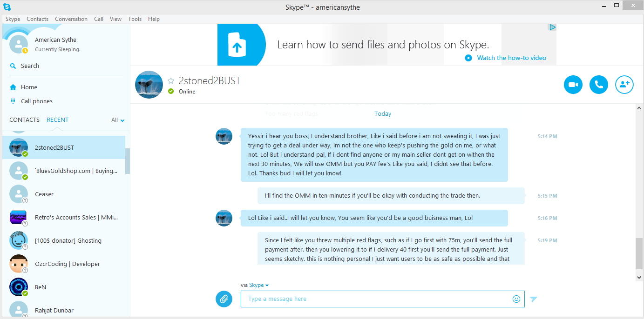
Task: Click the 5:19 PM timestamp
Action: coord(547,241)
